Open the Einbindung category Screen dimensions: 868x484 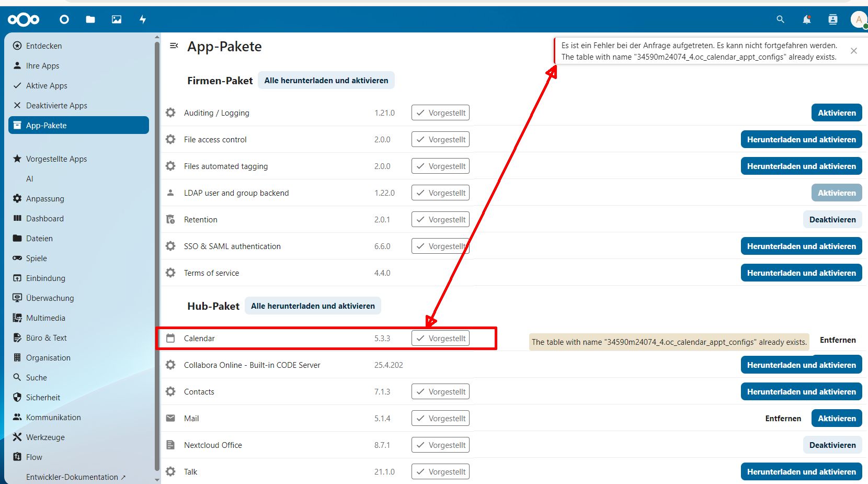pos(78,278)
